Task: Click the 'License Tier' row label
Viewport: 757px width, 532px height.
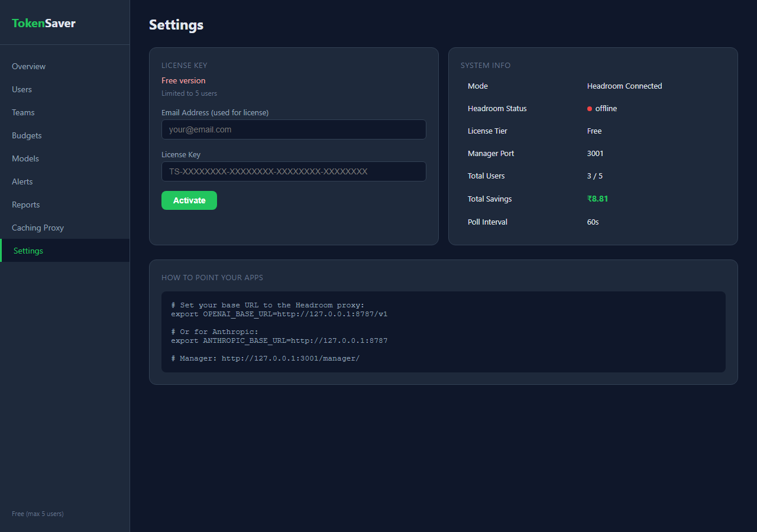Action: point(487,131)
